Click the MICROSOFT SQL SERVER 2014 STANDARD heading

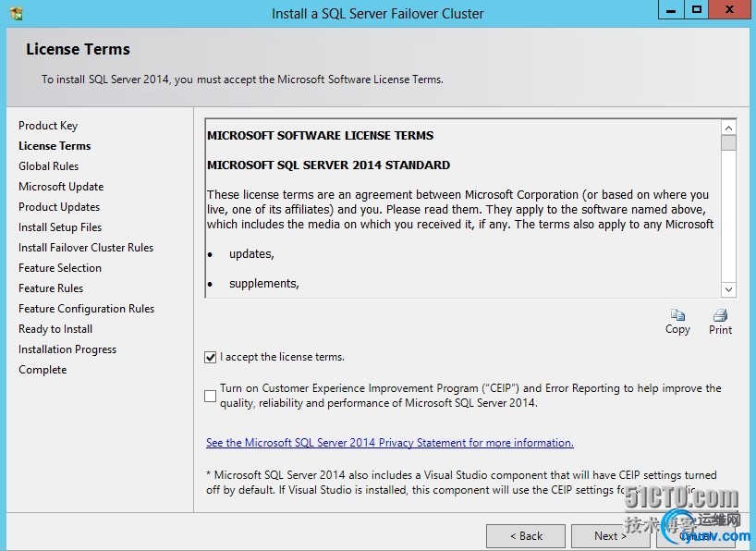point(328,165)
